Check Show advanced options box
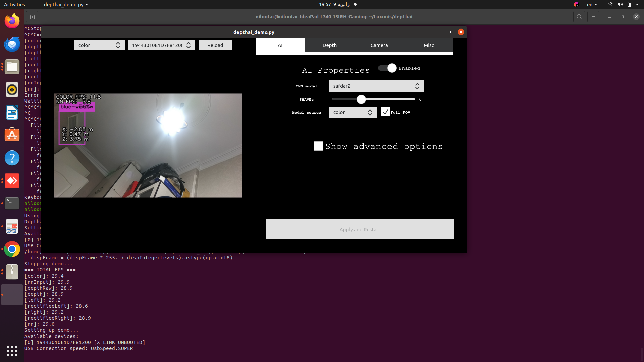The height and width of the screenshot is (362, 644). click(318, 146)
